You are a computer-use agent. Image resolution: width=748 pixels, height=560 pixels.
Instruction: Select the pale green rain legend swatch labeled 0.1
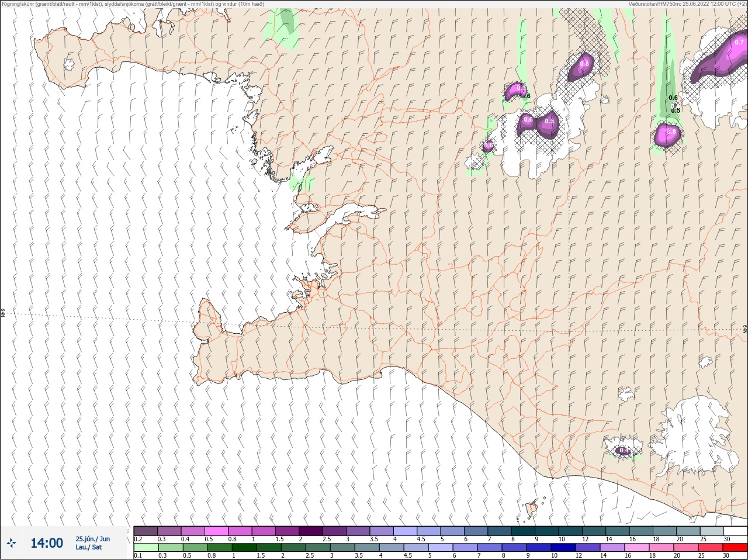coord(146,548)
